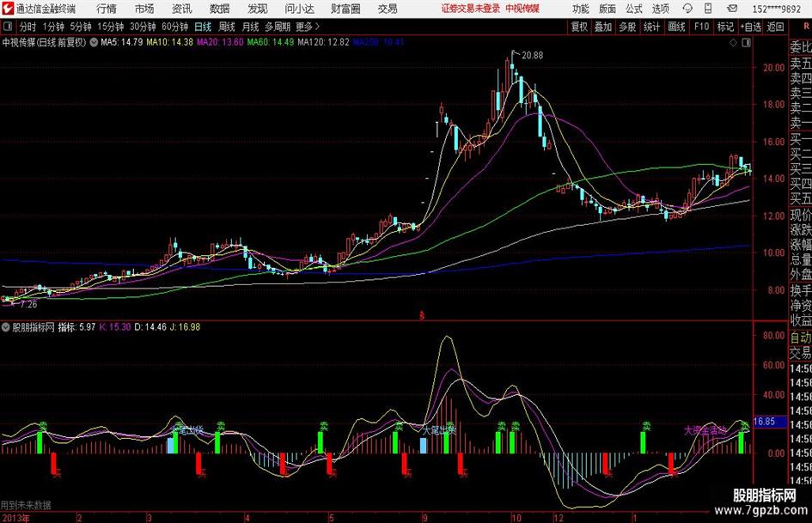Viewport: 812px width, 523px height.
Task: Switch to the 分时 chart tab
Action: 28,27
